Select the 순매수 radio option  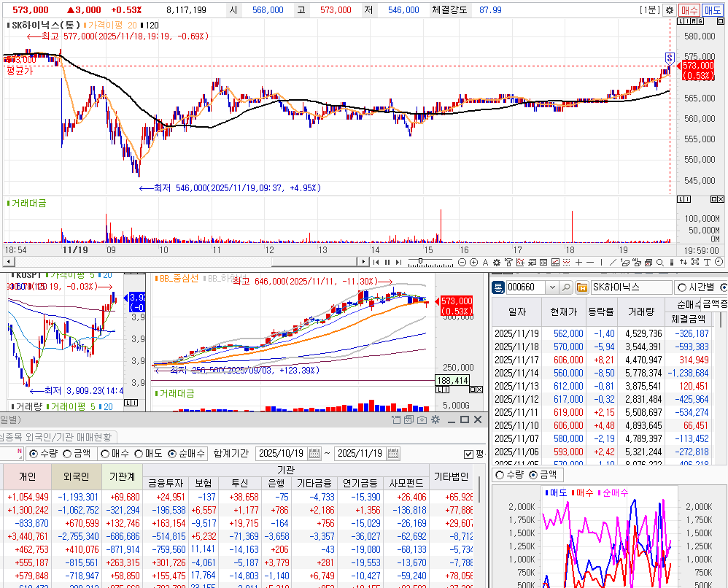pos(186,454)
